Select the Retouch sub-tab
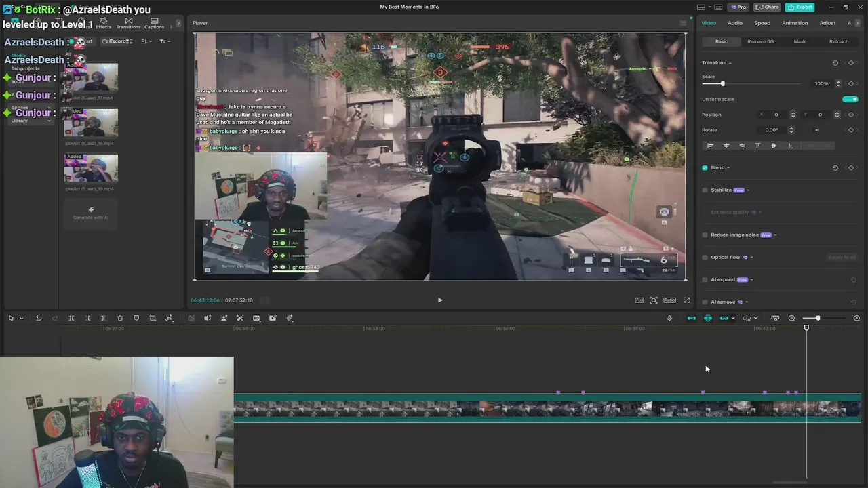Image resolution: width=868 pixels, height=488 pixels. pos(839,41)
